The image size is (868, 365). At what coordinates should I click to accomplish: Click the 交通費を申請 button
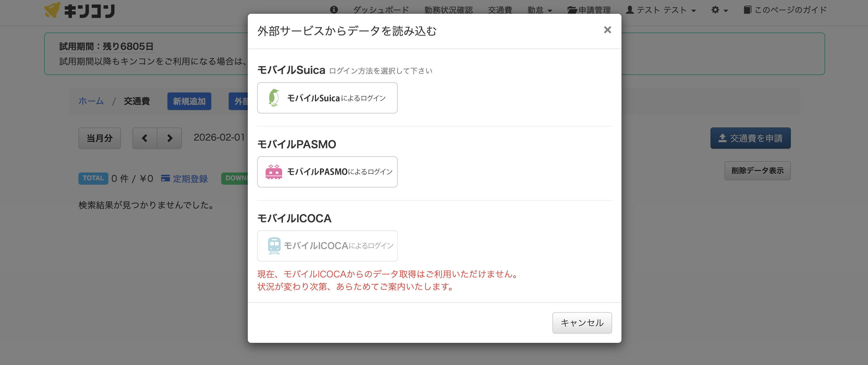click(751, 138)
